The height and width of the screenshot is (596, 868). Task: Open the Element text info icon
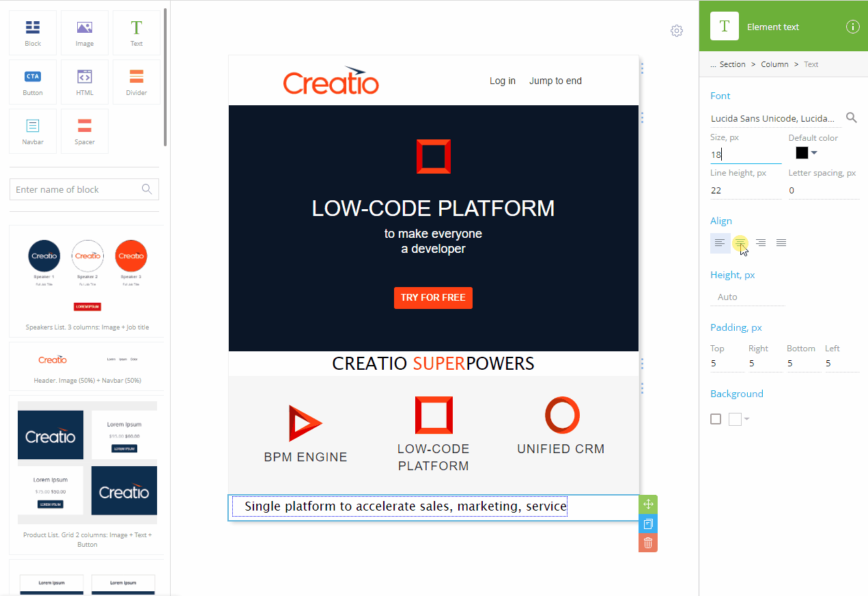click(852, 27)
